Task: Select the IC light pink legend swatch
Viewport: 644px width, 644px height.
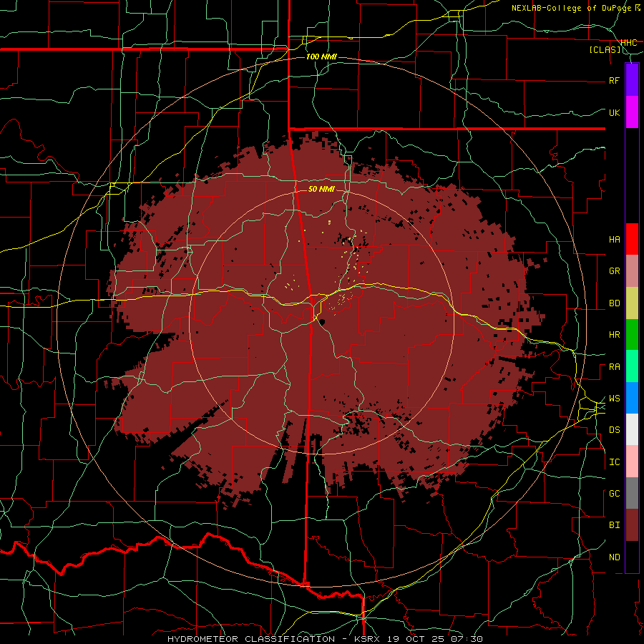Action: click(x=632, y=462)
